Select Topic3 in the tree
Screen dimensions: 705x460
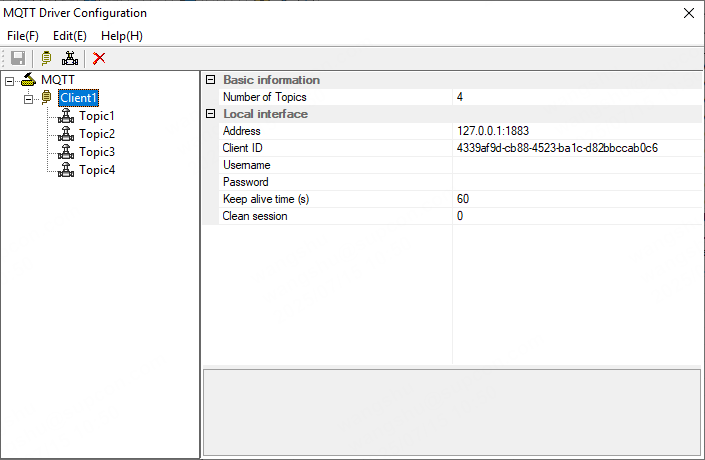click(97, 152)
